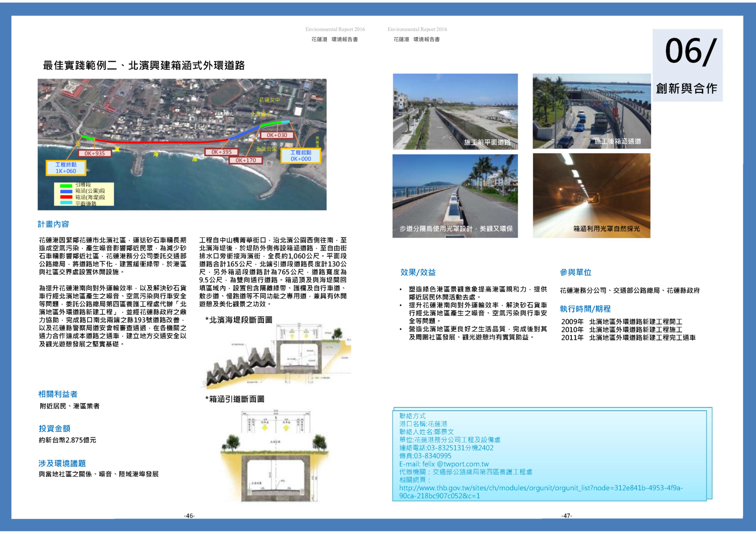The height and width of the screenshot is (534, 756).
Task: Click the green 引導段 legend swatch
Action: [66, 186]
